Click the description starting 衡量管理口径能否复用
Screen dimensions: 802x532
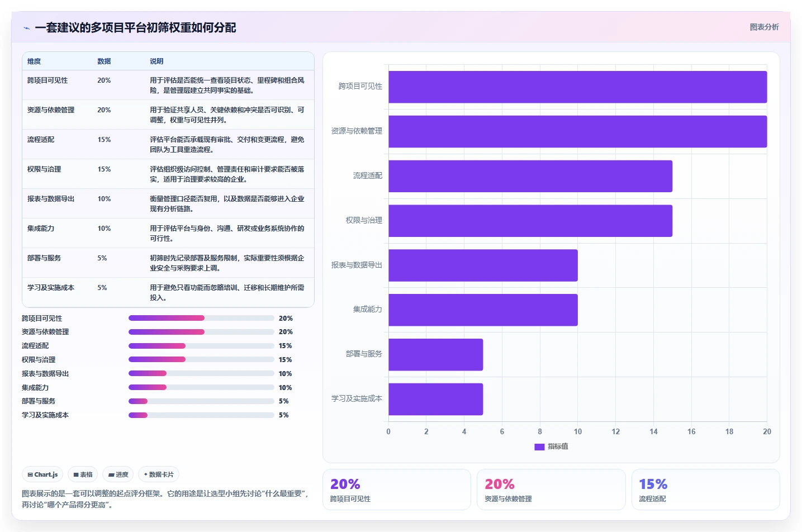227,204
